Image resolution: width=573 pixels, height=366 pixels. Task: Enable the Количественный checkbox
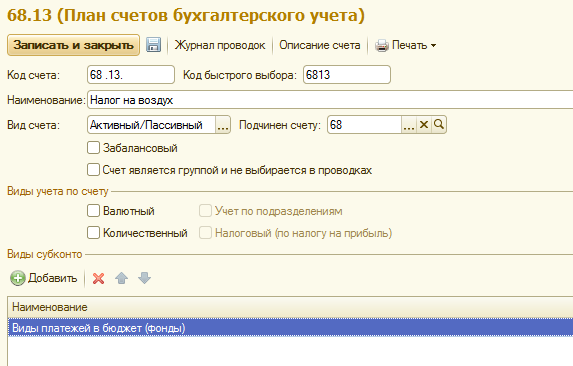[x=93, y=233]
